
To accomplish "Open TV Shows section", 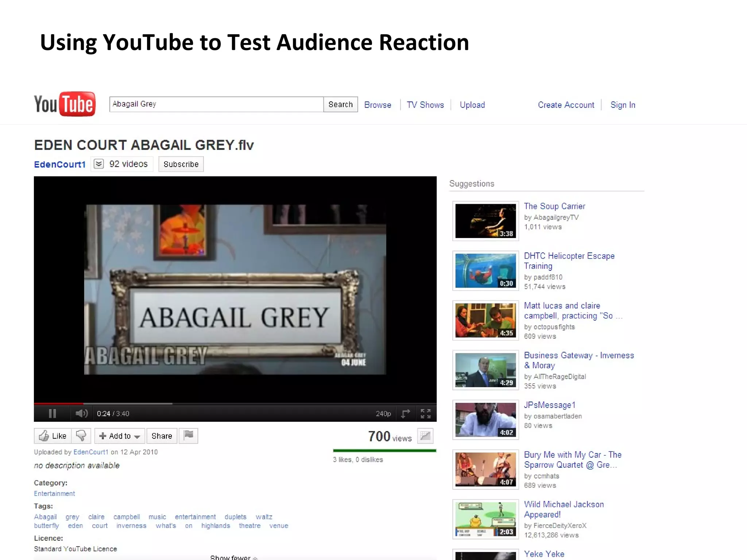I will click(425, 105).
